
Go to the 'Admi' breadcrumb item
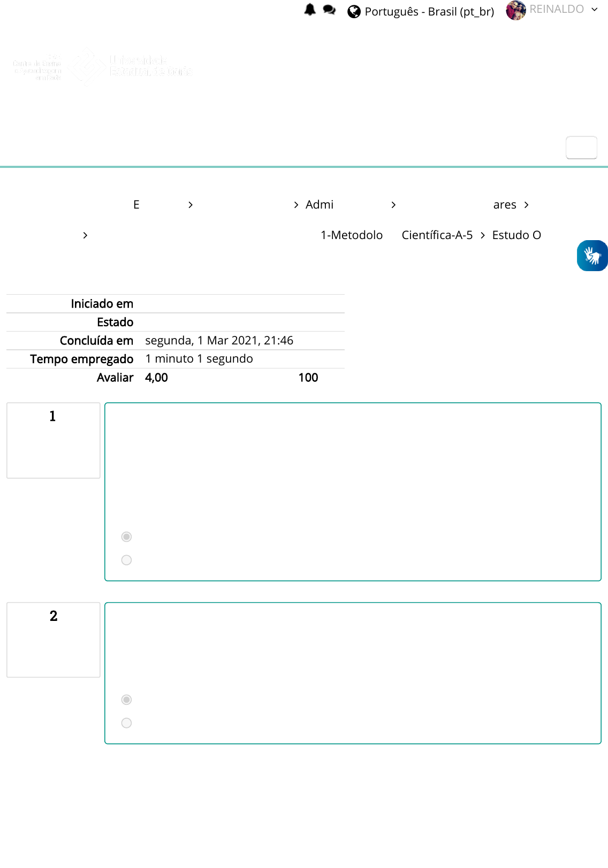(x=319, y=205)
